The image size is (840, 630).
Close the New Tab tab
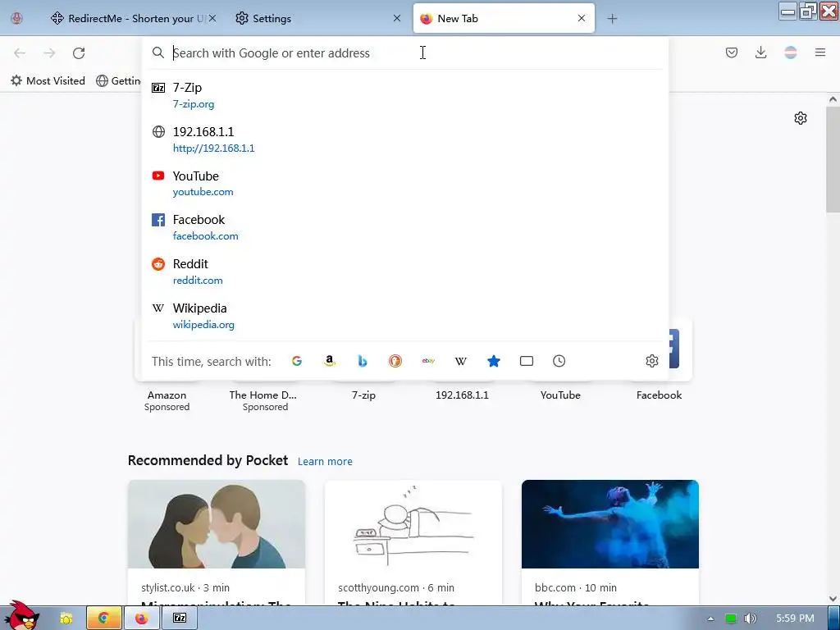tap(582, 18)
